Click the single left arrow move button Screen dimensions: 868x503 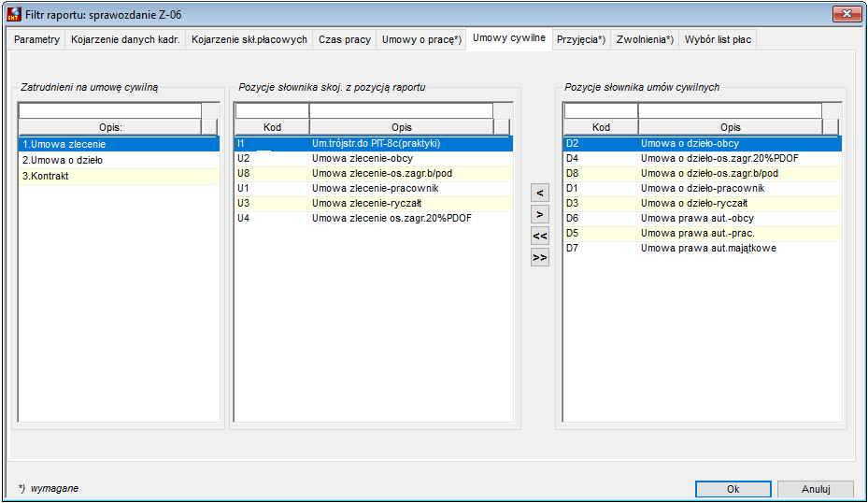540,193
